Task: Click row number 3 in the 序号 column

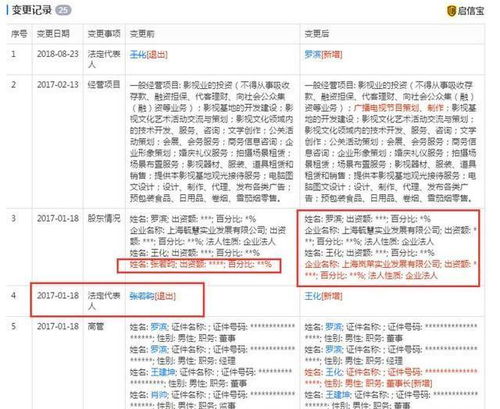Action: (x=14, y=219)
